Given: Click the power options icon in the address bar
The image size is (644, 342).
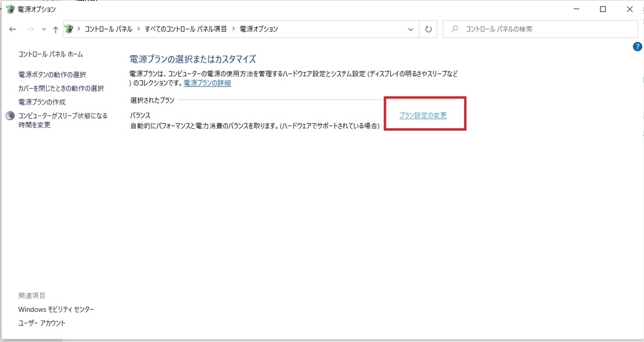Looking at the screenshot, I should [x=69, y=29].
